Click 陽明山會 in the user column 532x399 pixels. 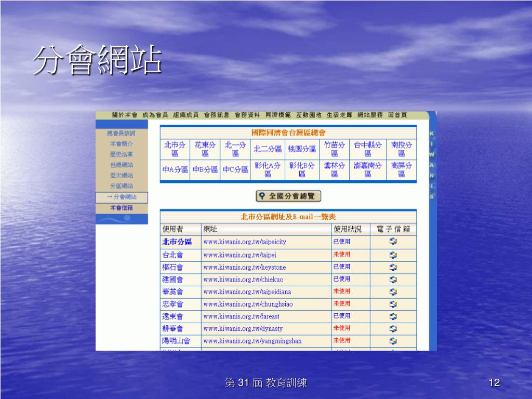176,341
